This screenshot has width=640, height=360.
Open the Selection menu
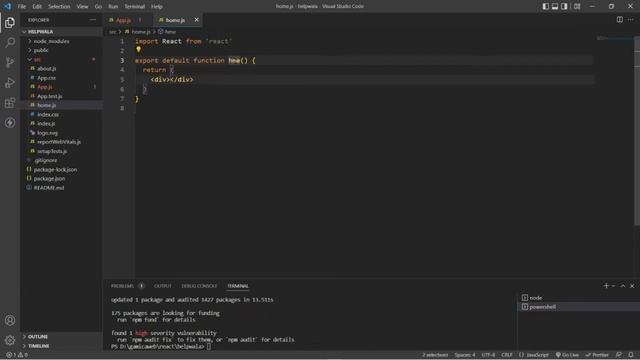(x=59, y=6)
